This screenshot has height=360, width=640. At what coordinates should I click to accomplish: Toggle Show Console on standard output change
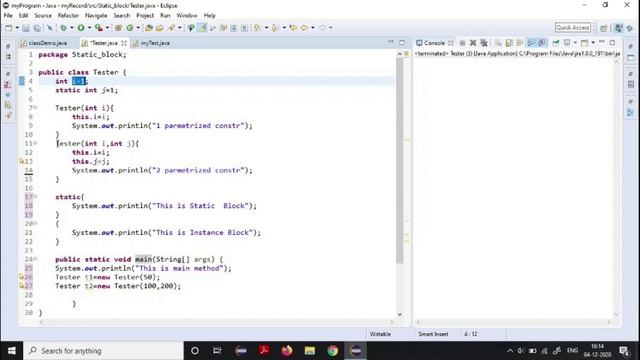(x=531, y=43)
